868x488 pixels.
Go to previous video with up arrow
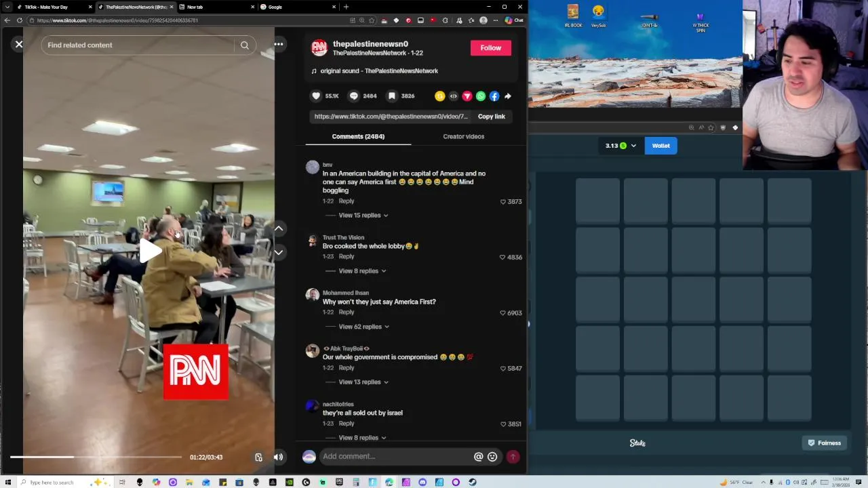(x=279, y=228)
